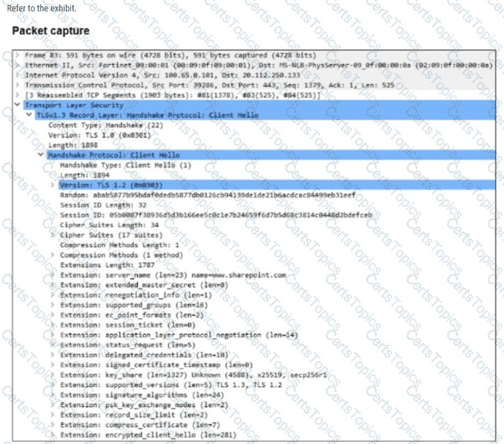The width and height of the screenshot is (504, 444).
Task: Select encrypted_client_hello (len=281) row text
Action: click(x=148, y=435)
